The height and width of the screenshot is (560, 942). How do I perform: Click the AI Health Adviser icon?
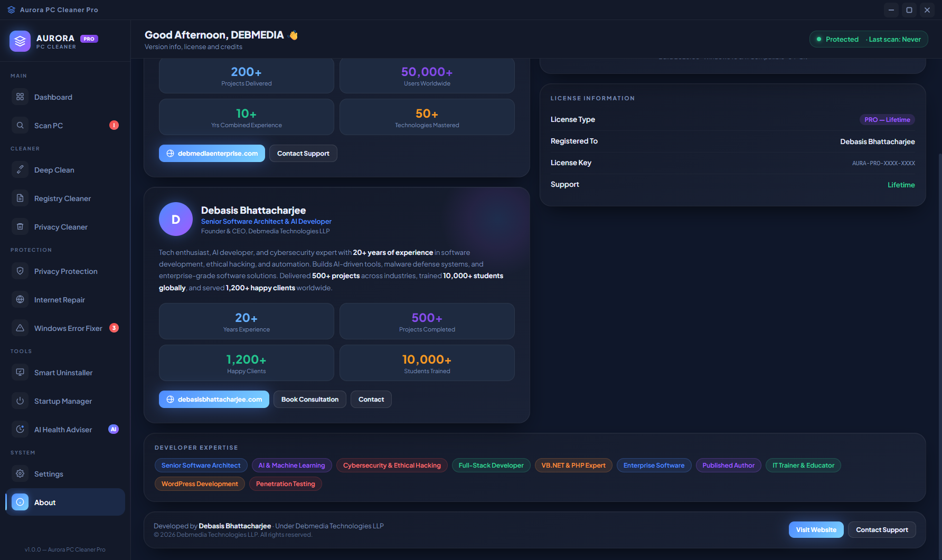pyautogui.click(x=20, y=429)
